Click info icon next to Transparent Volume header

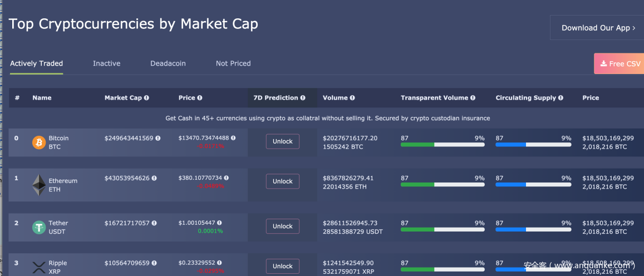point(473,98)
